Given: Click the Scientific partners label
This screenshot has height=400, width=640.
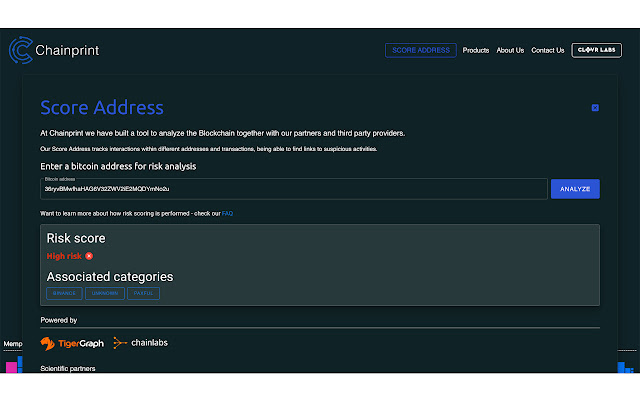Looking at the screenshot, I should coord(68,369).
